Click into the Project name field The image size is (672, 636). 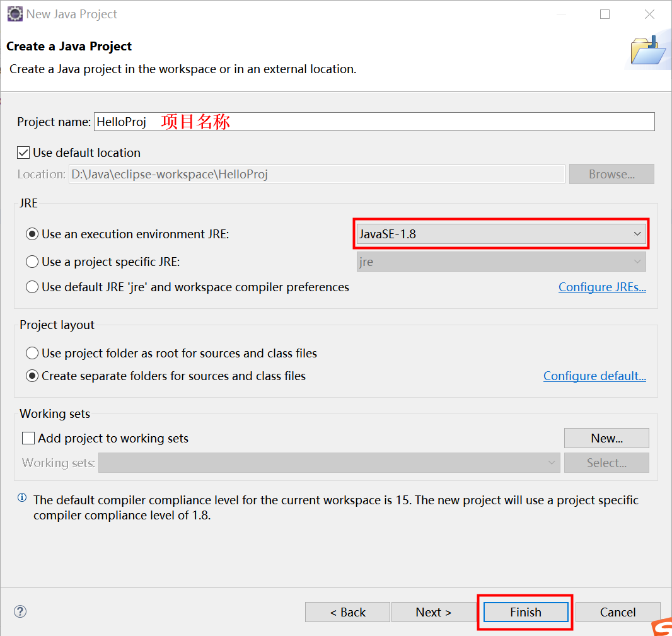[x=374, y=122]
